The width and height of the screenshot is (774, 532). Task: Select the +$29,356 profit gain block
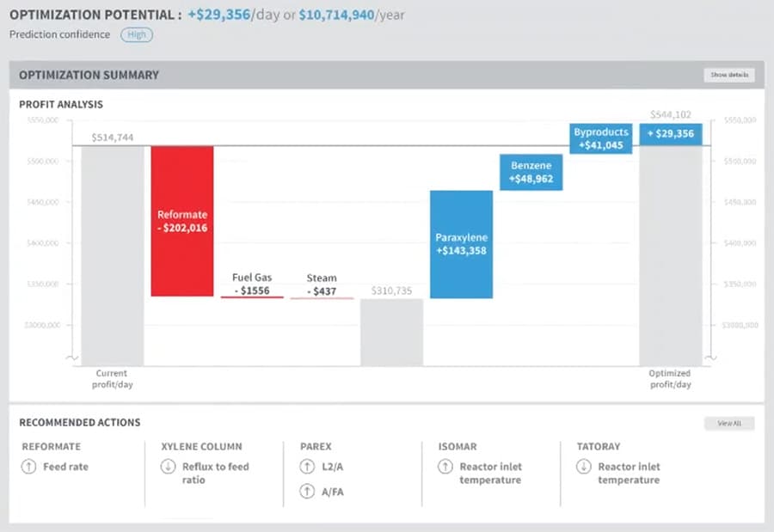(671, 134)
